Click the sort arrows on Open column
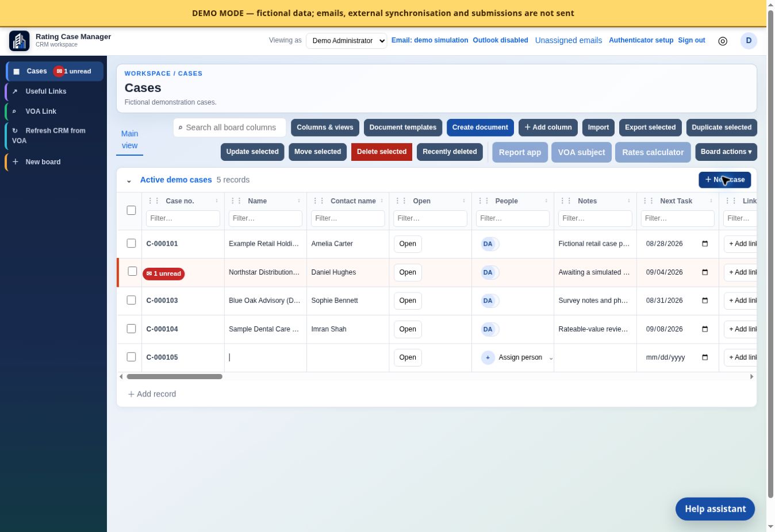Viewport: 775px width, 532px height. pyautogui.click(x=464, y=201)
